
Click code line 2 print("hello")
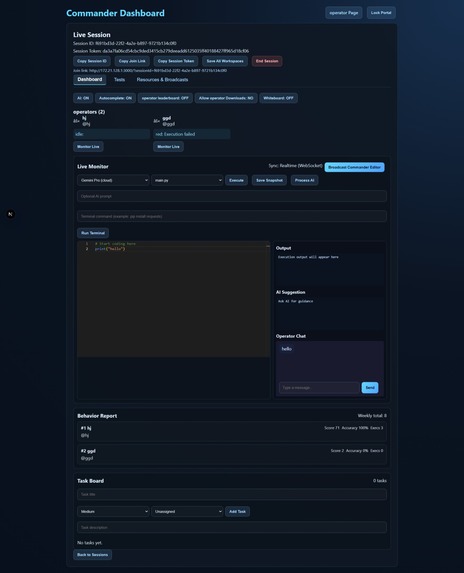[x=110, y=249]
